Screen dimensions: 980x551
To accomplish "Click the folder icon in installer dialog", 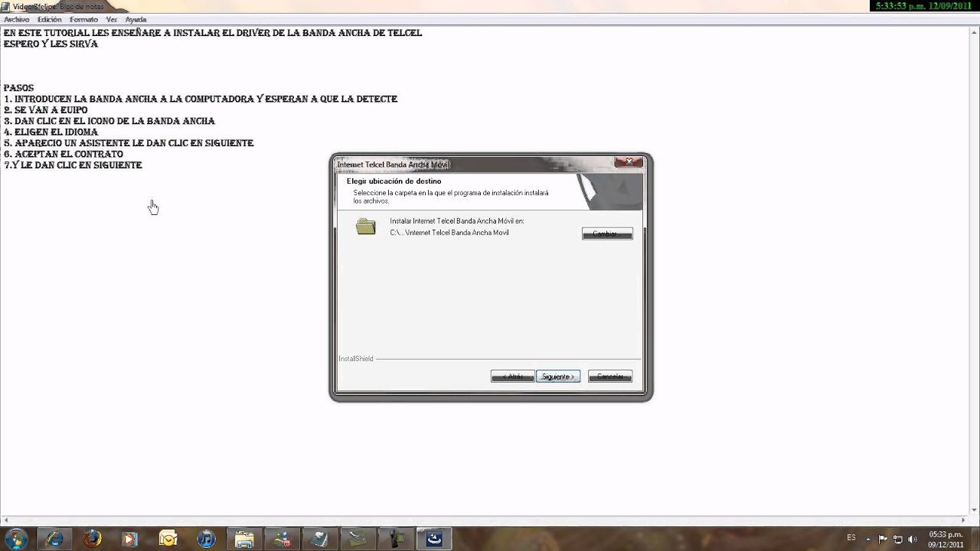I will [366, 227].
